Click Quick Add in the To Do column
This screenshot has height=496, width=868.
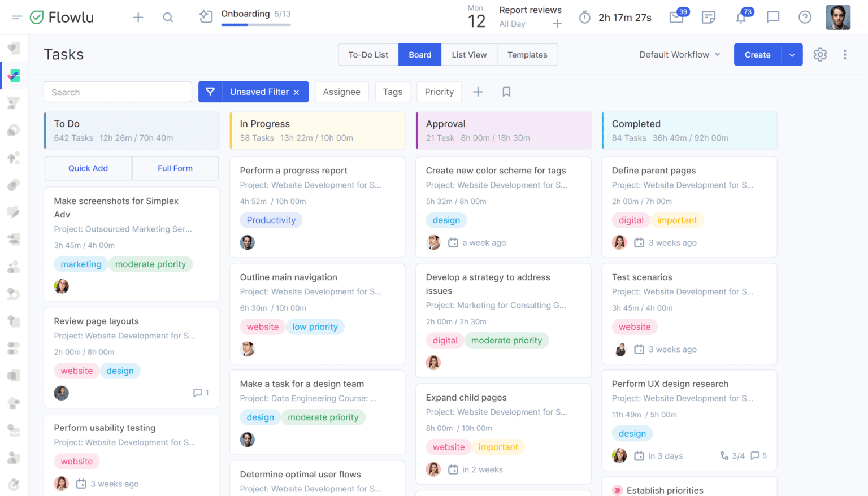click(88, 168)
